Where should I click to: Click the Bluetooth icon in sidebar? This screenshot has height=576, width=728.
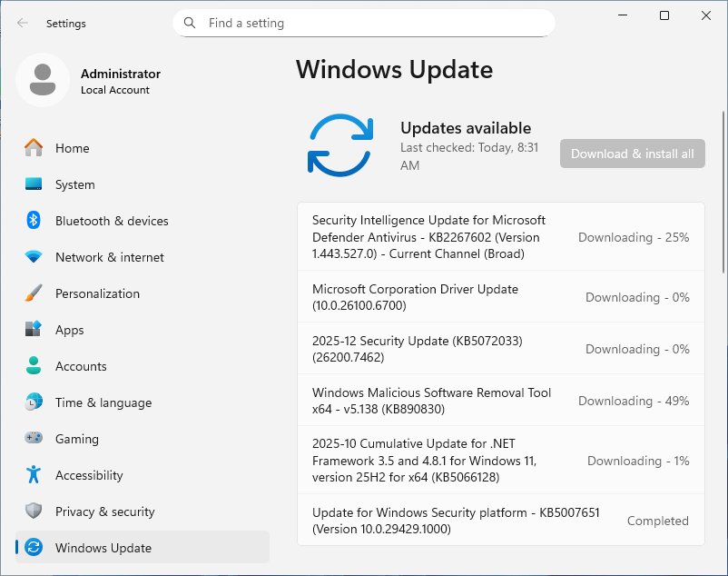[x=34, y=220]
